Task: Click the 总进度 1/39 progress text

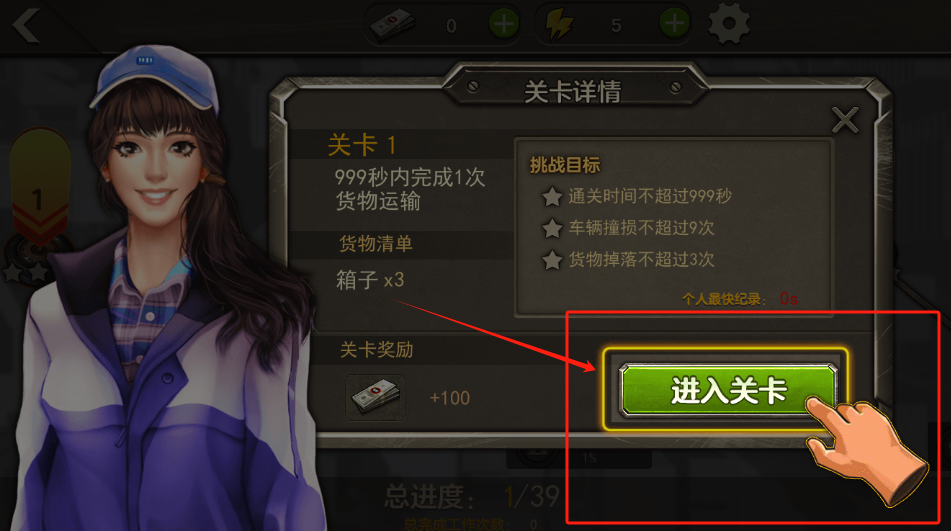Action: (472, 497)
